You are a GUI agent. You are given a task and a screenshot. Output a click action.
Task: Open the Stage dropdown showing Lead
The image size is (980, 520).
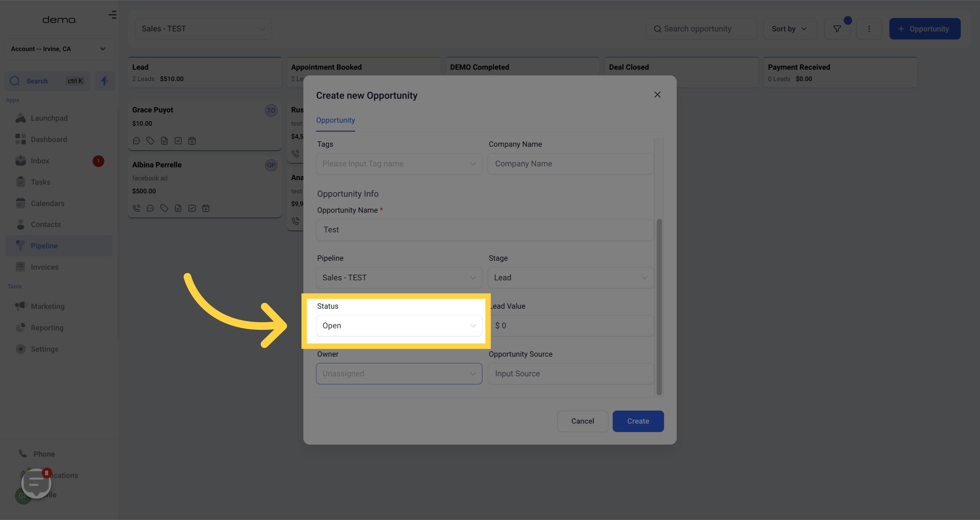click(570, 278)
